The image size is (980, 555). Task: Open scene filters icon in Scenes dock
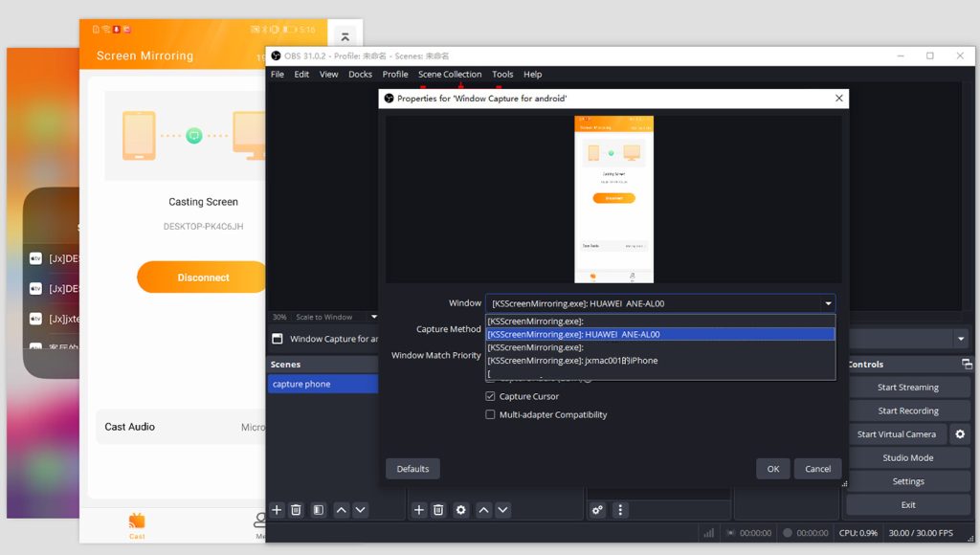point(319,510)
